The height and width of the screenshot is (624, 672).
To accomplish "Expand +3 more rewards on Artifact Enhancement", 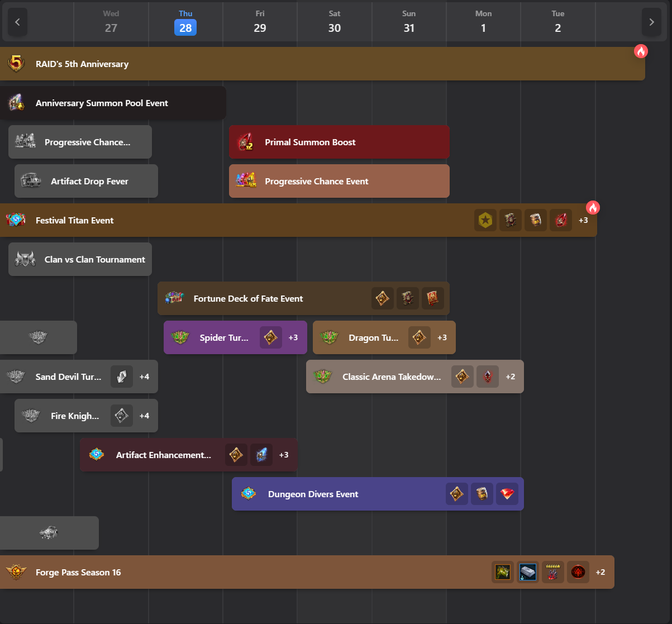I will 284,455.
